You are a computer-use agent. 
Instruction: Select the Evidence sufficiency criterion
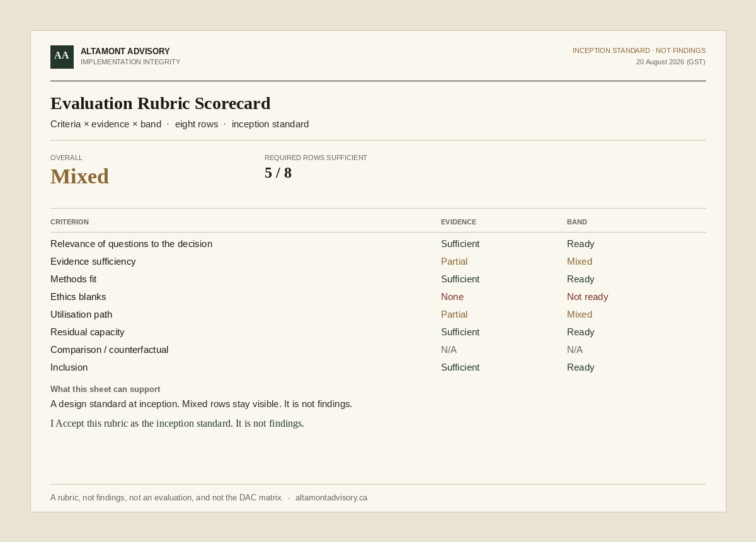pyautogui.click(x=93, y=262)
